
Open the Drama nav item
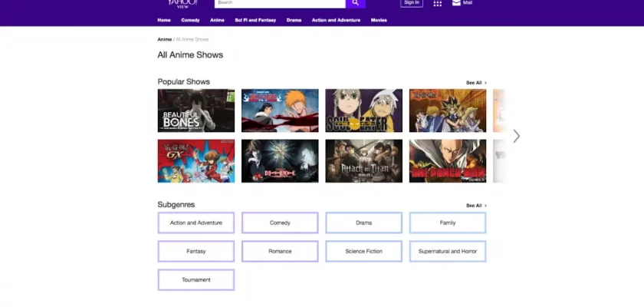(x=294, y=20)
